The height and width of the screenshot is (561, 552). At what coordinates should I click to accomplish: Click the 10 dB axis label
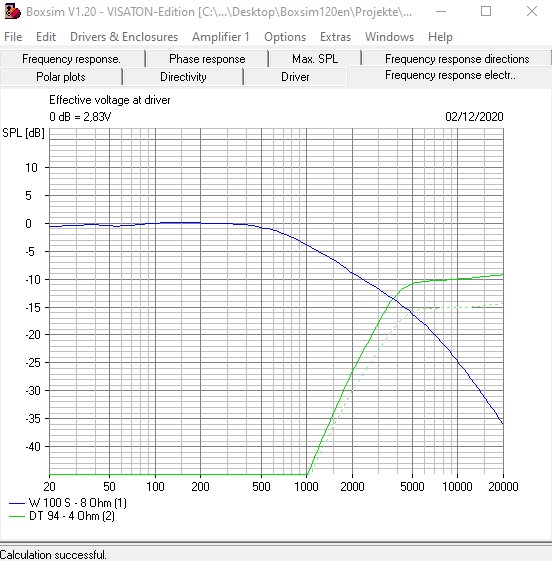[31, 167]
